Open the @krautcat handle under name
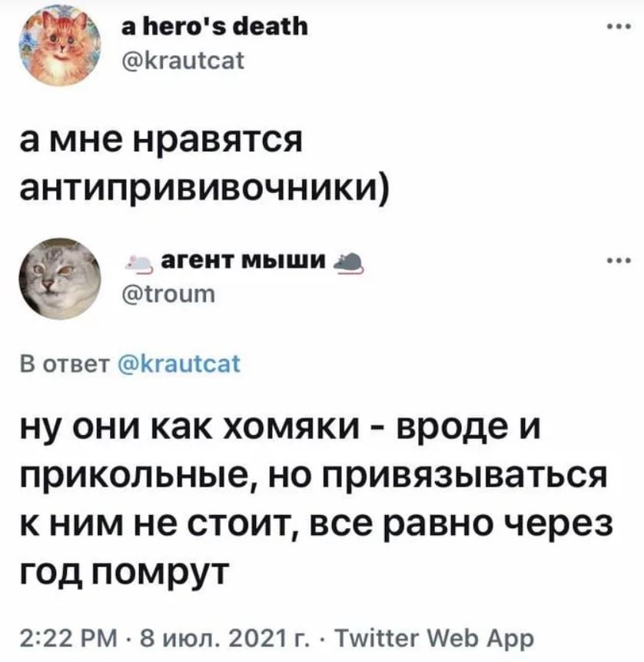Viewport: 644px width, 662px height. [x=183, y=61]
